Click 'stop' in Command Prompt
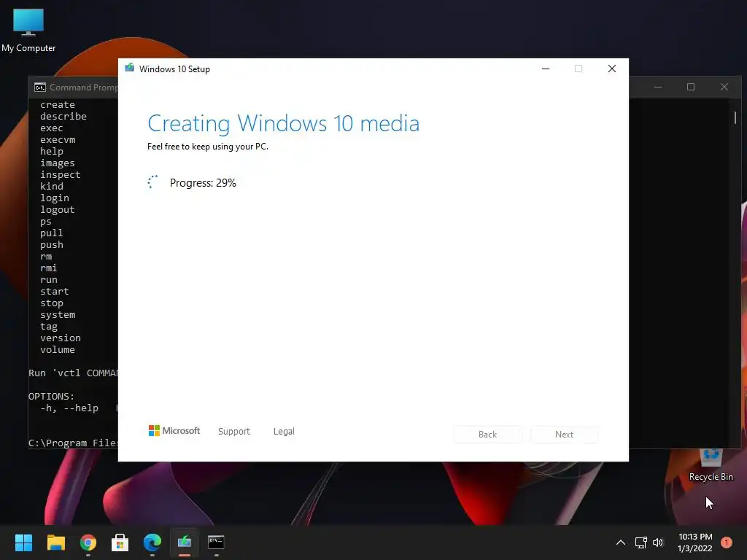Image resolution: width=747 pixels, height=560 pixels. [x=52, y=303]
